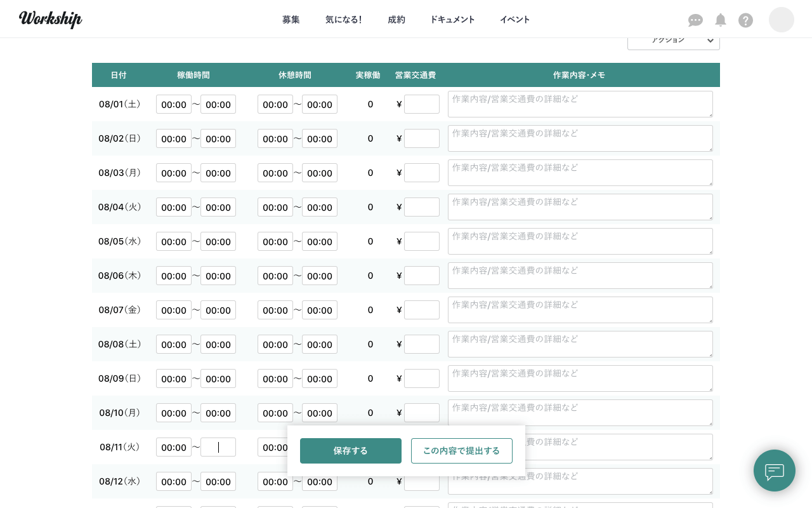
Task: Focus memo textarea for 08/06
Action: click(580, 276)
